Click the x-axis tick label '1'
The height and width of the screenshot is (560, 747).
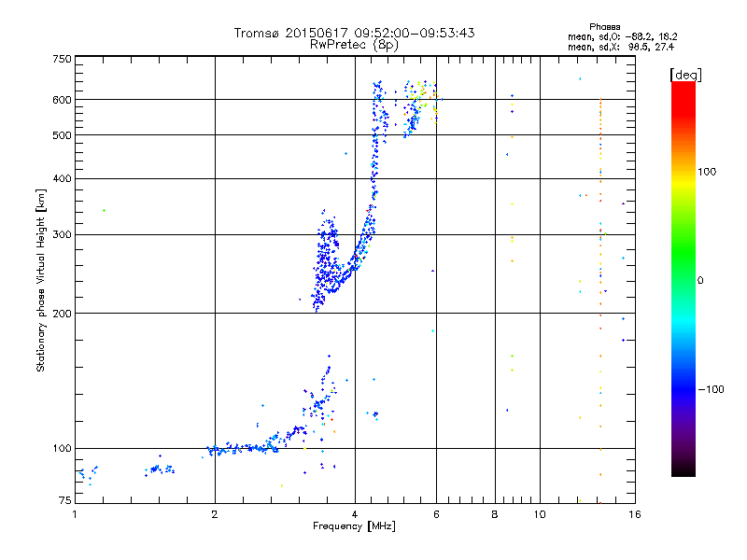point(75,515)
